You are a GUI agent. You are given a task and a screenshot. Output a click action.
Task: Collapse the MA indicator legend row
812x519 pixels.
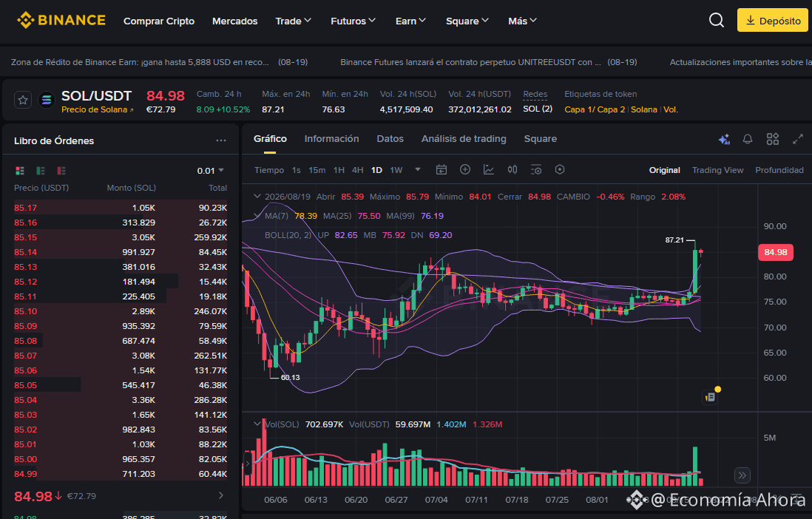coord(257,215)
